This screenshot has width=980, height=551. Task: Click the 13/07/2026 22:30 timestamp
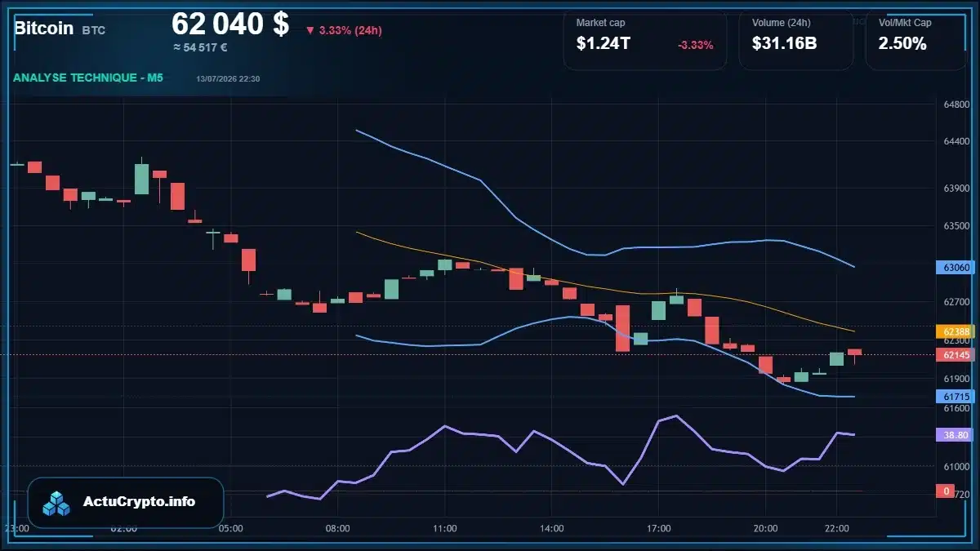(x=228, y=78)
